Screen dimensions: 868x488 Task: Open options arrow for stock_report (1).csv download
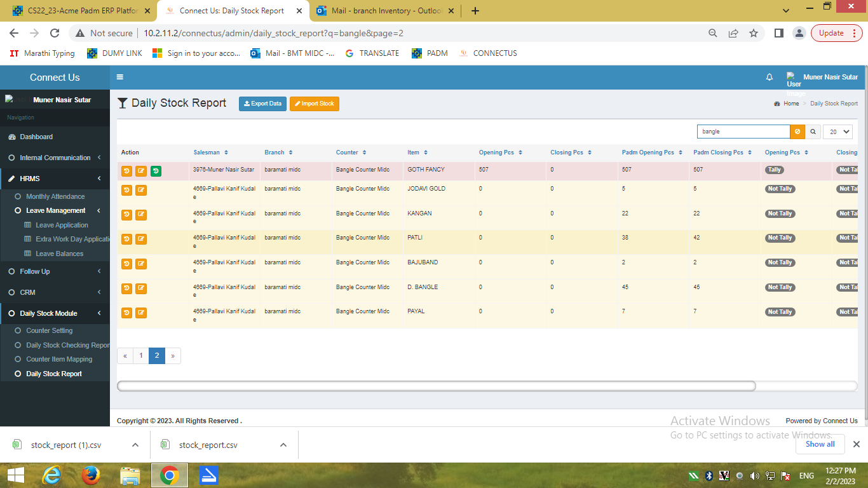point(135,445)
